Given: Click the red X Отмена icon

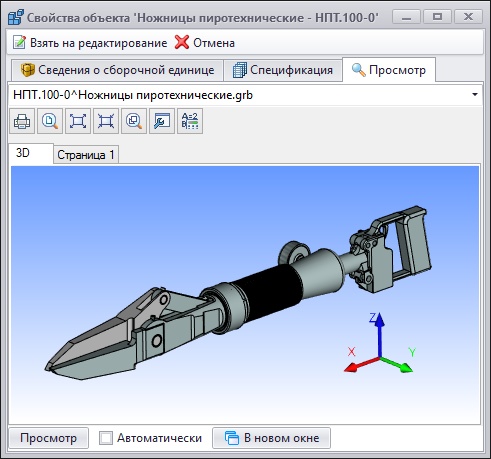Looking at the screenshot, I should click(x=182, y=42).
